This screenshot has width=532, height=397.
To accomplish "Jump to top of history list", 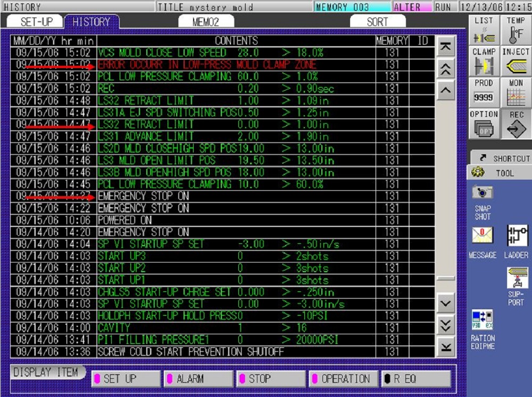I will 446,47.
